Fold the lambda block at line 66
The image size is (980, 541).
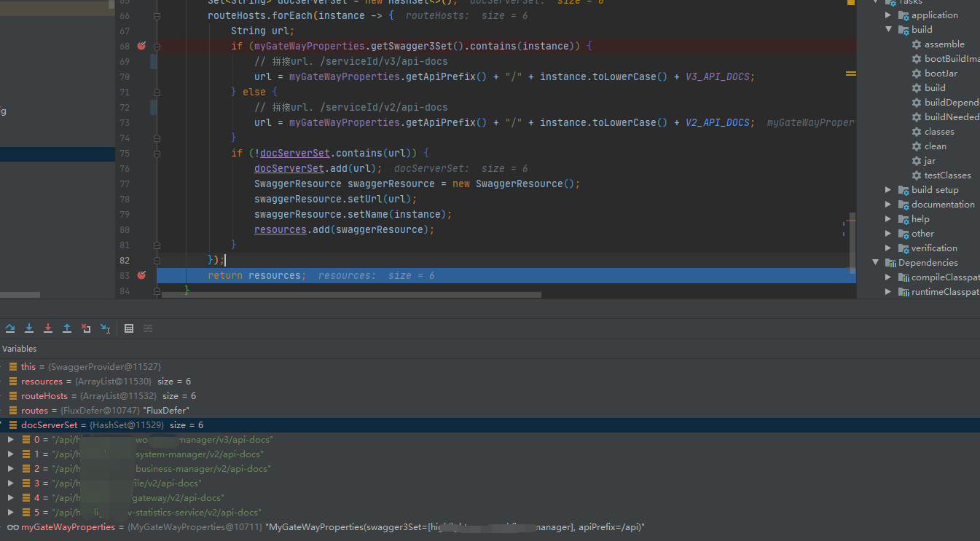coord(156,15)
